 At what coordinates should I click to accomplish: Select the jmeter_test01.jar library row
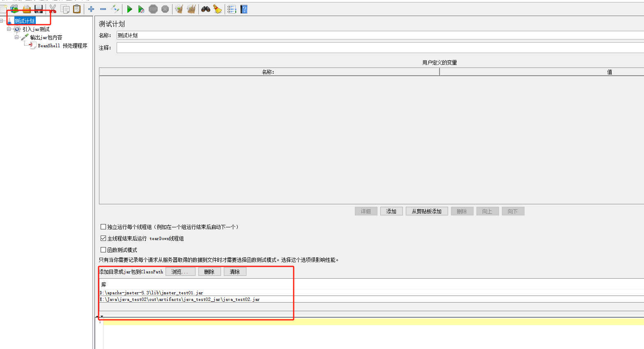(371, 293)
